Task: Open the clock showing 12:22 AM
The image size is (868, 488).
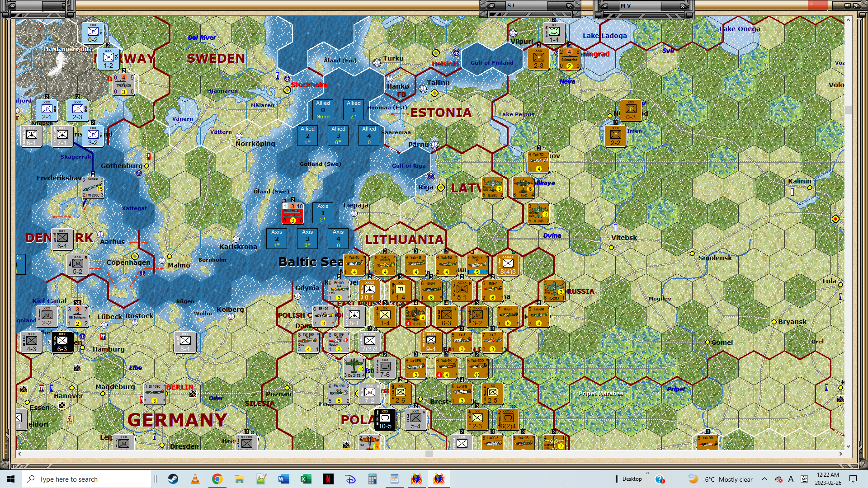Action: [x=828, y=479]
